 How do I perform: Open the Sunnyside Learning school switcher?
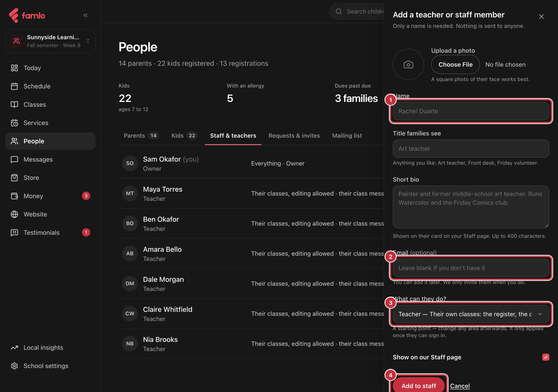50,41
